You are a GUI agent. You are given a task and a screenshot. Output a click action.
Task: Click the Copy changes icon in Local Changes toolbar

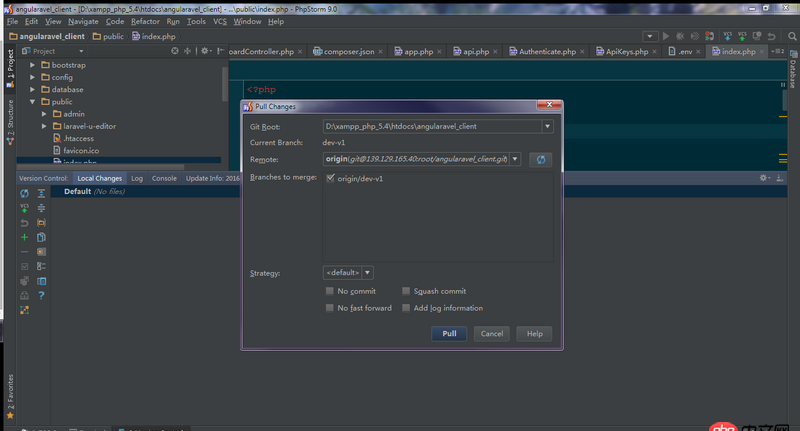tap(41, 237)
